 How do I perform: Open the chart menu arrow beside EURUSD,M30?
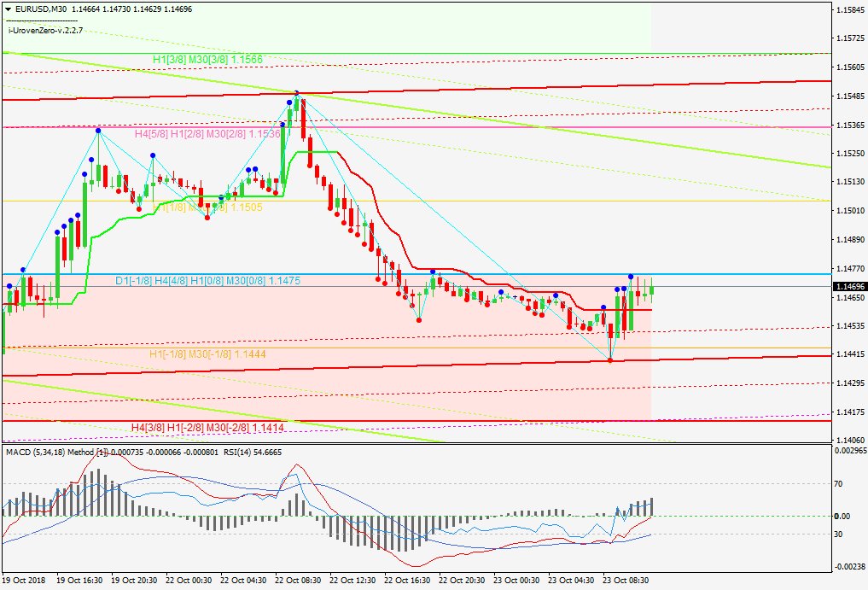[9, 9]
